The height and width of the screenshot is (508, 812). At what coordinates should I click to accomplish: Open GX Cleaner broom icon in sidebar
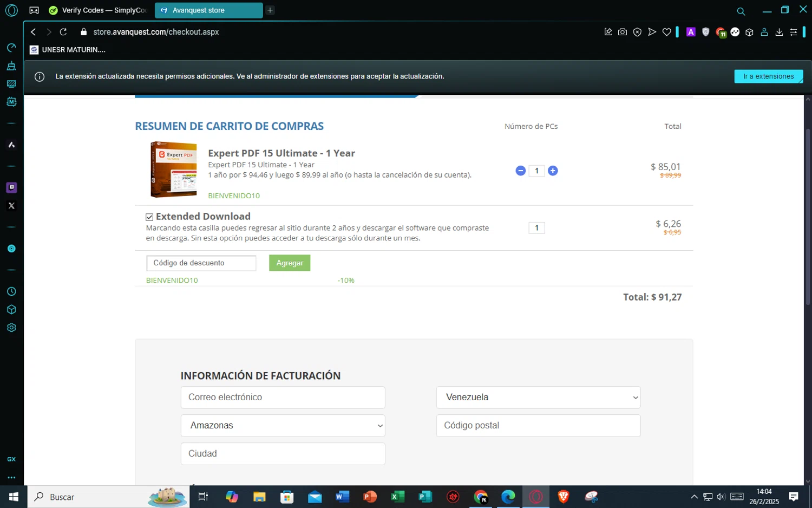coord(11,66)
